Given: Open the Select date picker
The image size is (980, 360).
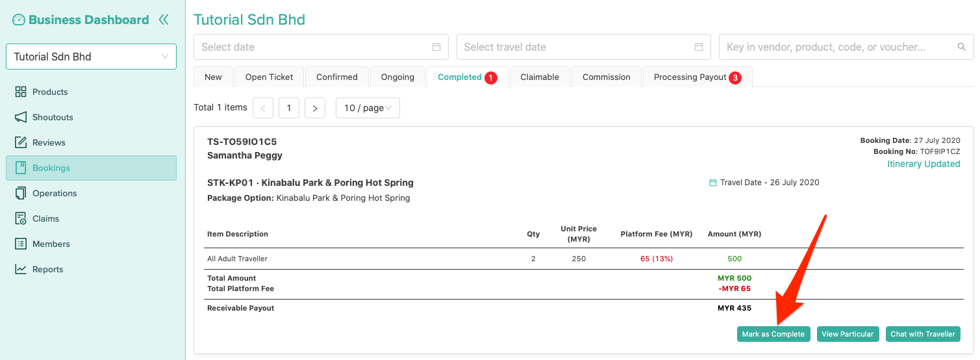Looking at the screenshot, I should coord(321,47).
